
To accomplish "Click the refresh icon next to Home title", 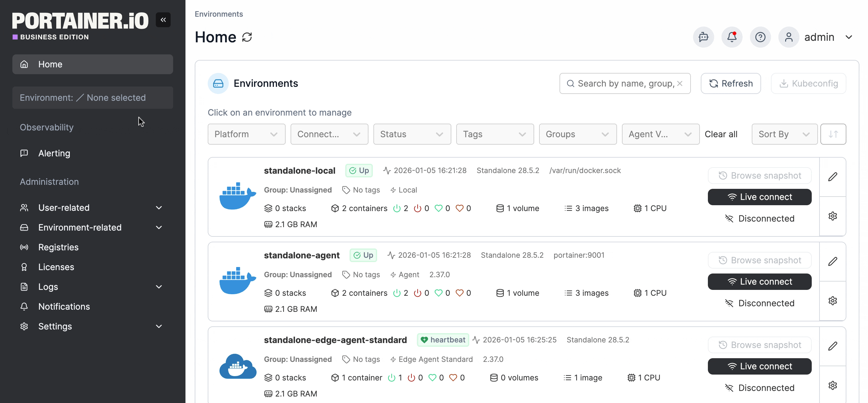I will [247, 37].
